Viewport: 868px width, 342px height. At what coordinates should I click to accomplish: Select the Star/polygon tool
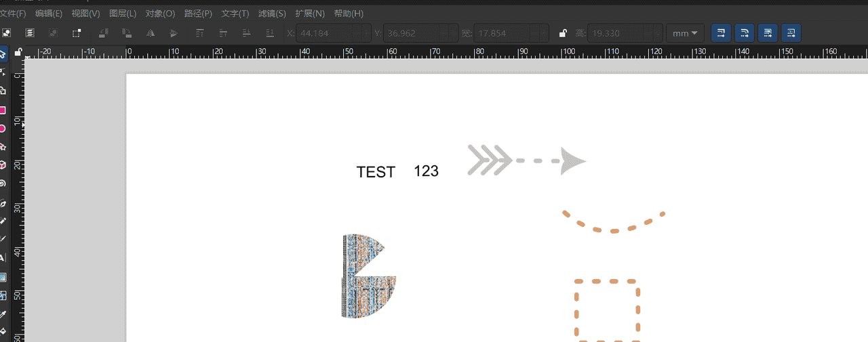(x=3, y=146)
